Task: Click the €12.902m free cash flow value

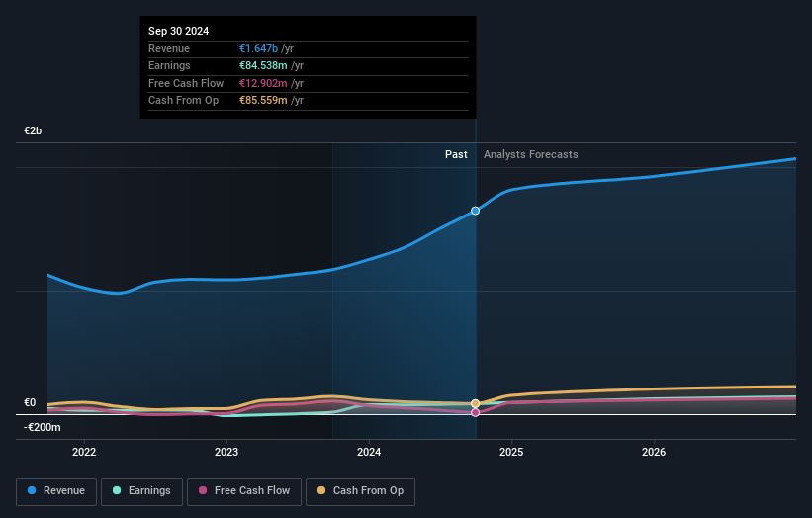Action: point(263,83)
